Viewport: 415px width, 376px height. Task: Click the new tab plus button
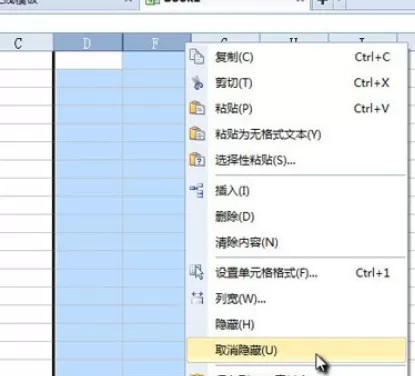coord(322,3)
